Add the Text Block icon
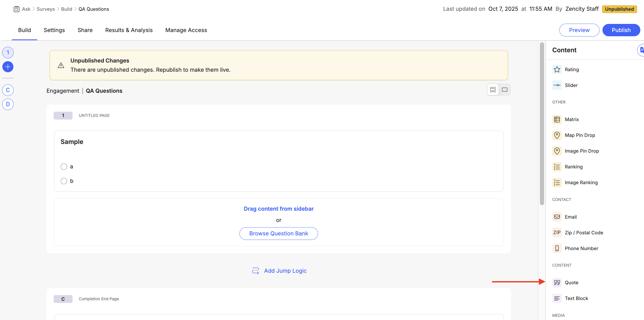The width and height of the screenshot is (644, 320). [557, 298]
